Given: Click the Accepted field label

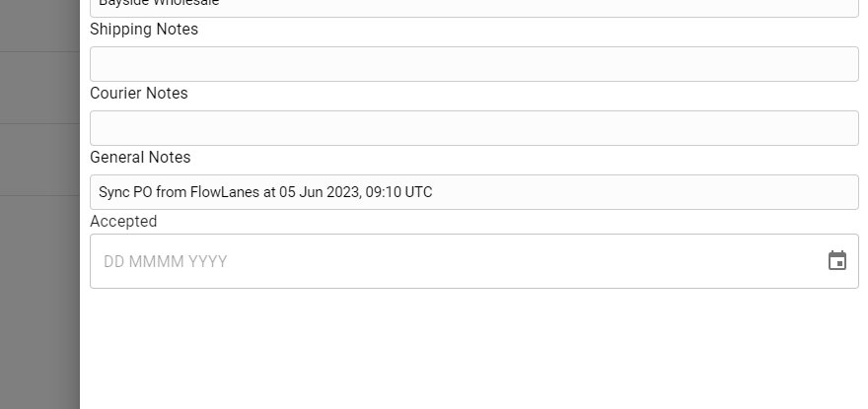Looking at the screenshot, I should tap(123, 222).
